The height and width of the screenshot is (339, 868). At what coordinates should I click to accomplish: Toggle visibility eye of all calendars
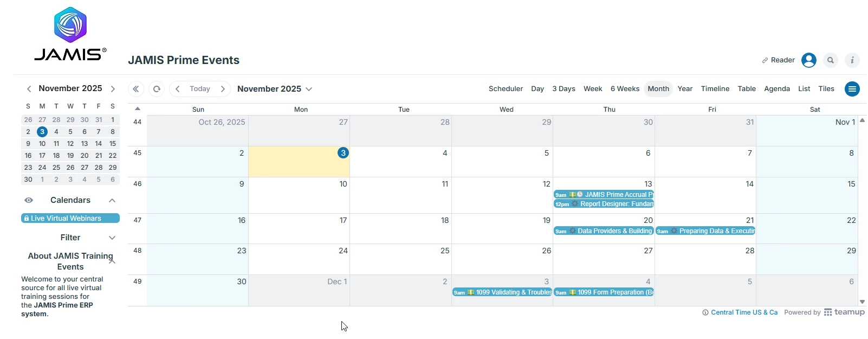[x=29, y=200]
